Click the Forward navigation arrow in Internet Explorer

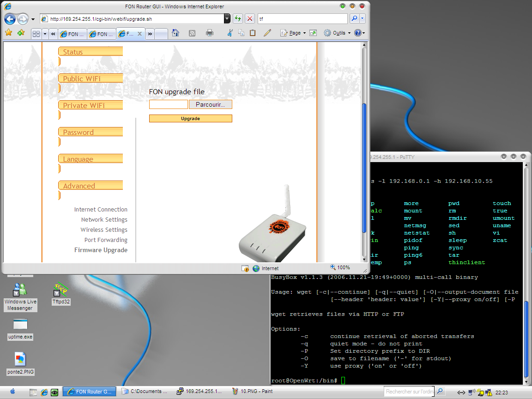point(23,19)
